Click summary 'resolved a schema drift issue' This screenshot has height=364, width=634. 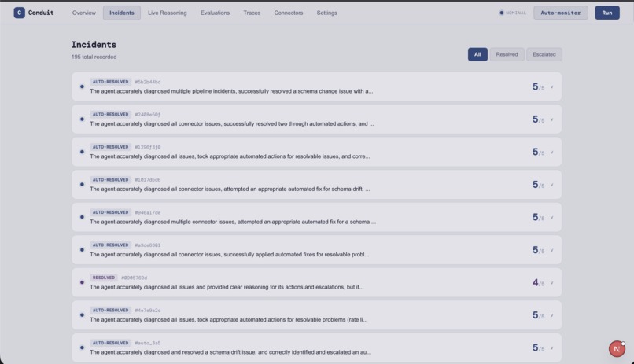coord(230,352)
